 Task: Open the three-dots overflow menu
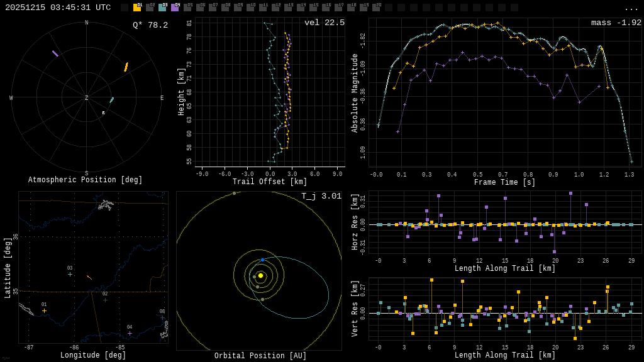tap(631, 9)
